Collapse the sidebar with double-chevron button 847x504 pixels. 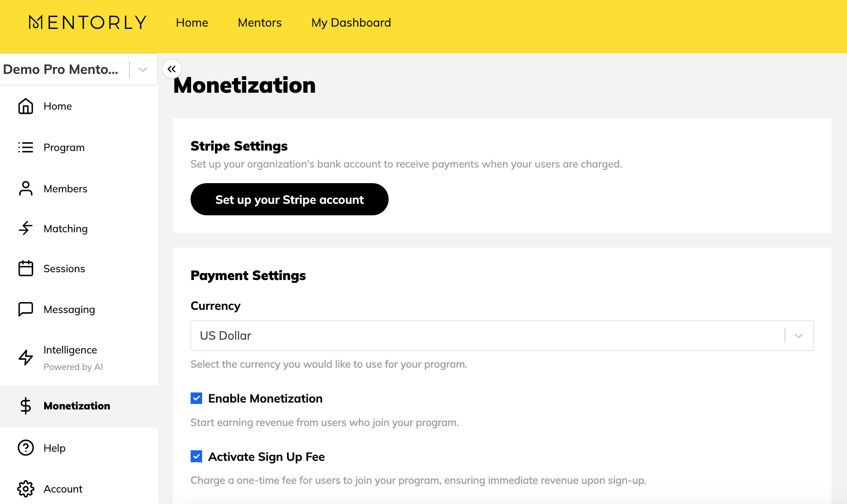[172, 69]
